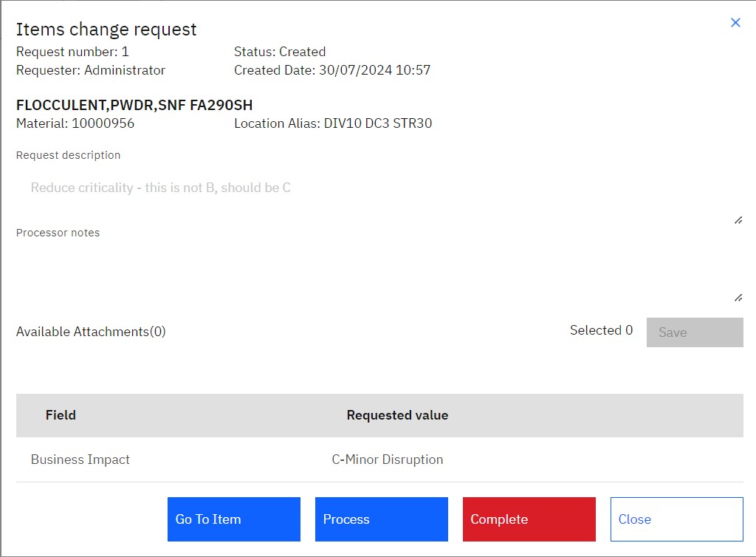The image size is (756, 557).
Task: Click the Status: Created text
Action: 280,52
